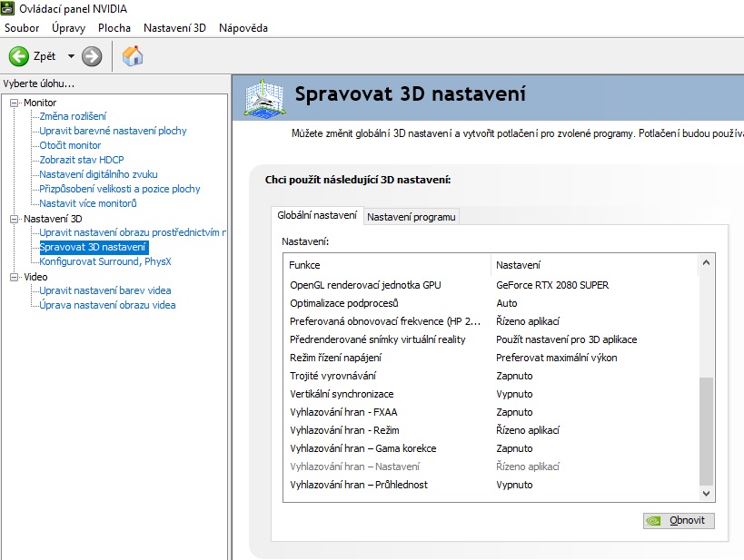Select Vyhlazování hran – Gama korekce row
This screenshot has width=744, height=560.
(x=491, y=448)
